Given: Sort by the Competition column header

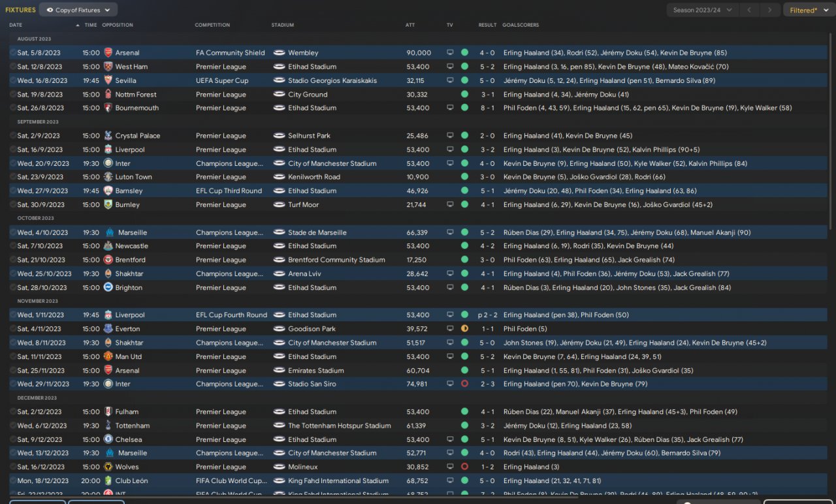Looking at the screenshot, I should pyautogui.click(x=212, y=25).
